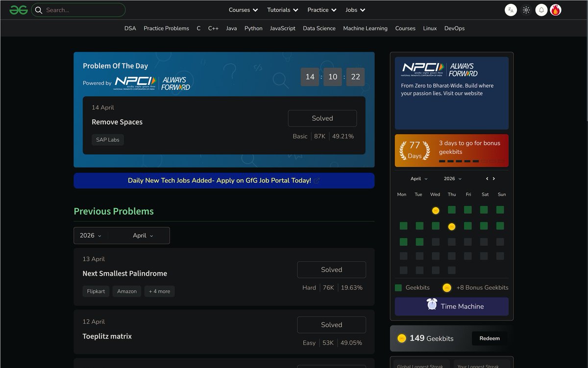Click the 49.21% accuracy value
This screenshot has height=368, width=588.
pyautogui.click(x=343, y=136)
